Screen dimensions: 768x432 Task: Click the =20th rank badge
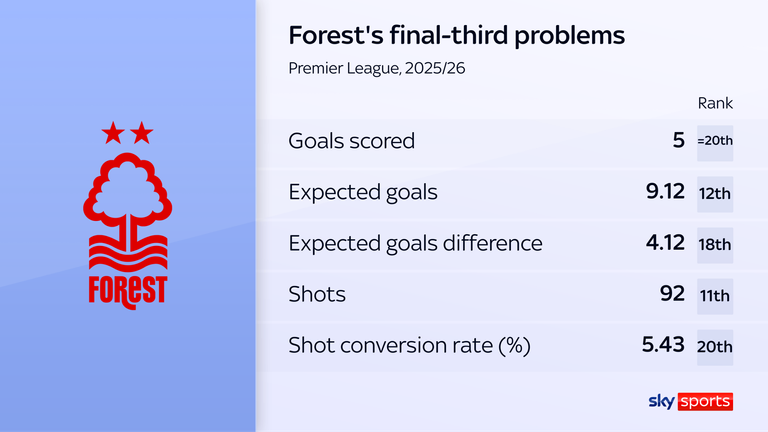coord(715,141)
